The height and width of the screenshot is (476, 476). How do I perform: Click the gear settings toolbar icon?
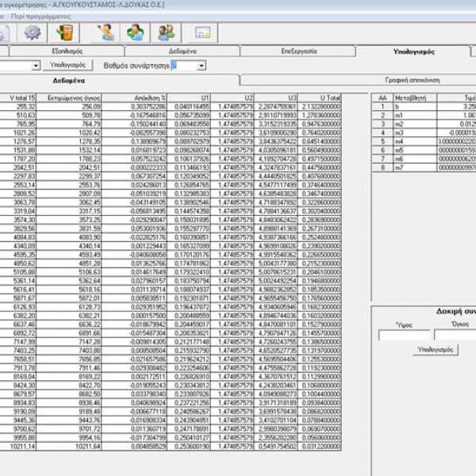pyautogui.click(x=33, y=33)
